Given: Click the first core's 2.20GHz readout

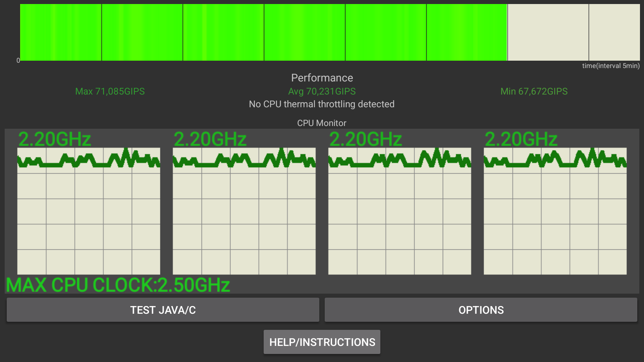Looking at the screenshot, I should (54, 139).
